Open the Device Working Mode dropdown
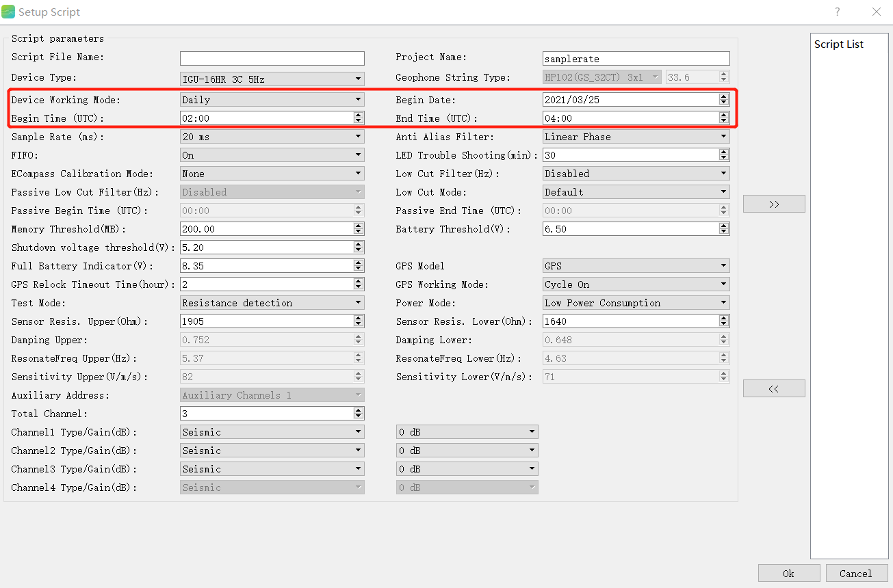This screenshot has width=893, height=588. pos(272,100)
